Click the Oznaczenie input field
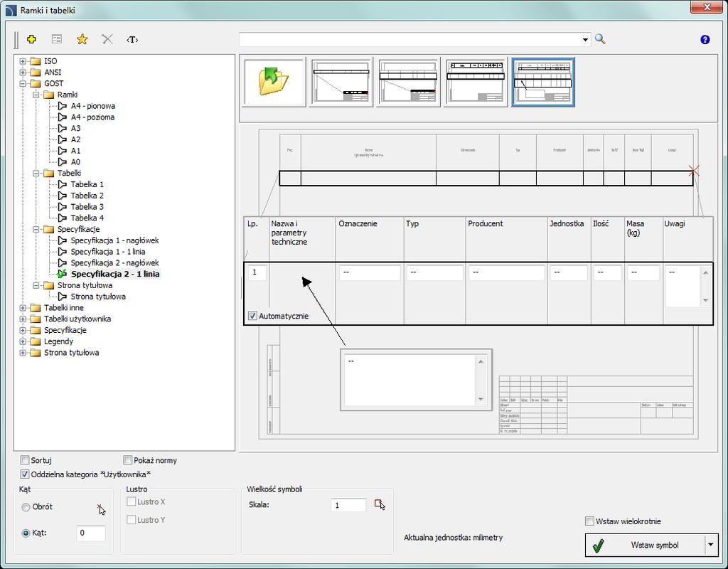This screenshot has width=728, height=569. point(370,272)
